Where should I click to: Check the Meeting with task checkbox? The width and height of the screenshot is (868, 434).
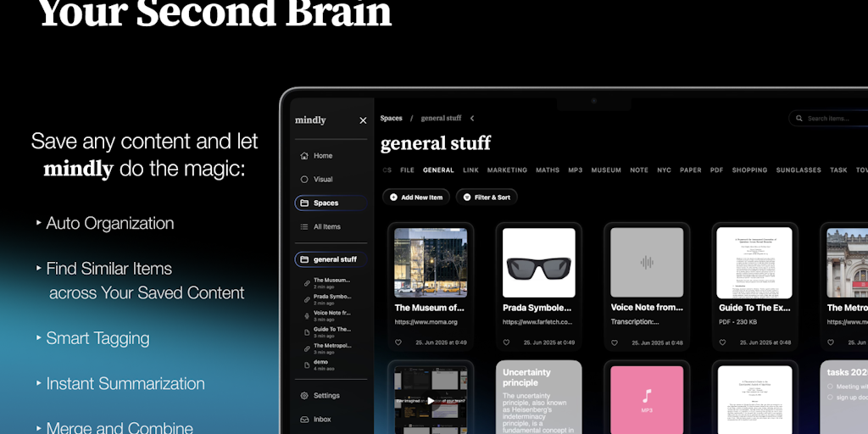tap(830, 387)
